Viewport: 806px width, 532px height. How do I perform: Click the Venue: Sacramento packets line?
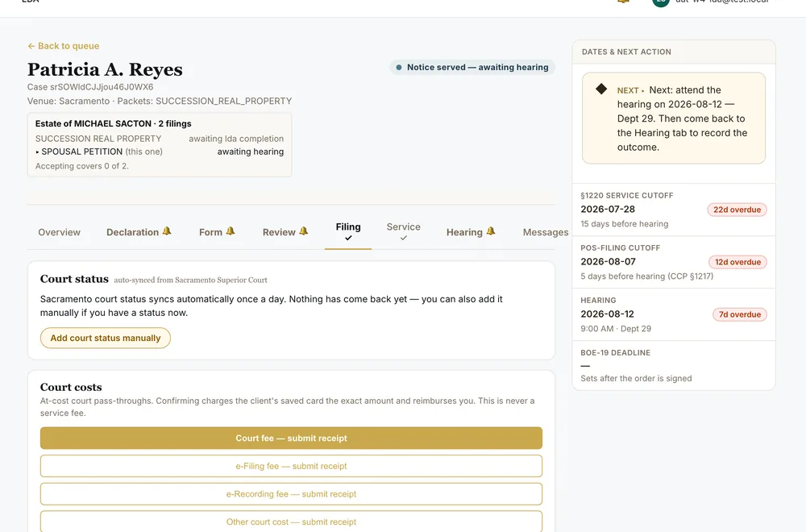click(160, 102)
